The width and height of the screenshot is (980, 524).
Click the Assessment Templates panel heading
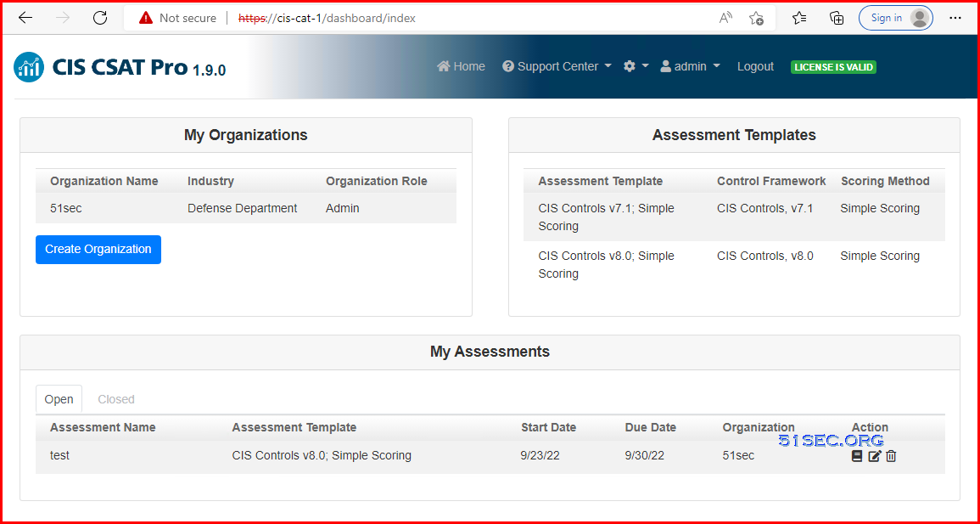pyautogui.click(x=735, y=135)
